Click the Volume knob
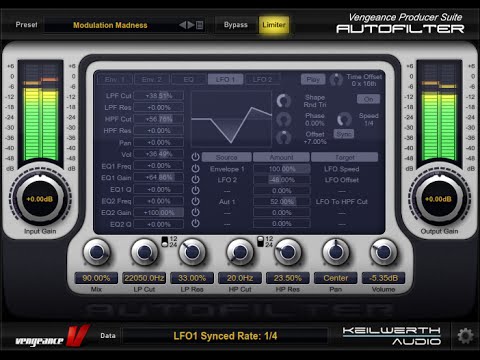Viewport: 480px width, 360px height. [x=384, y=252]
